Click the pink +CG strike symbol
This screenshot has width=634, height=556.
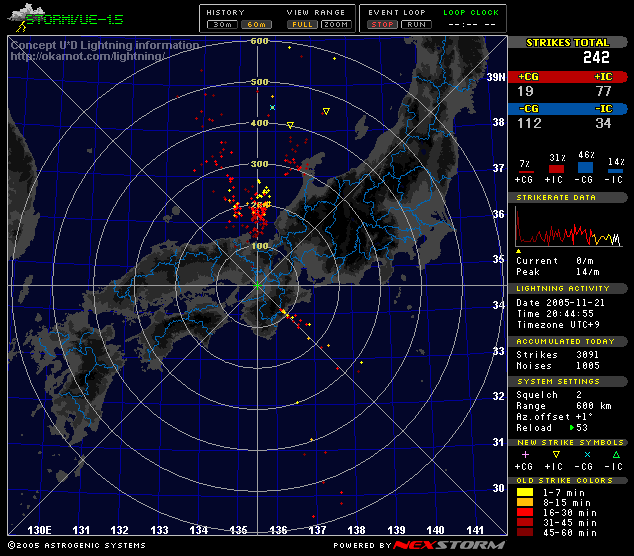point(524,454)
